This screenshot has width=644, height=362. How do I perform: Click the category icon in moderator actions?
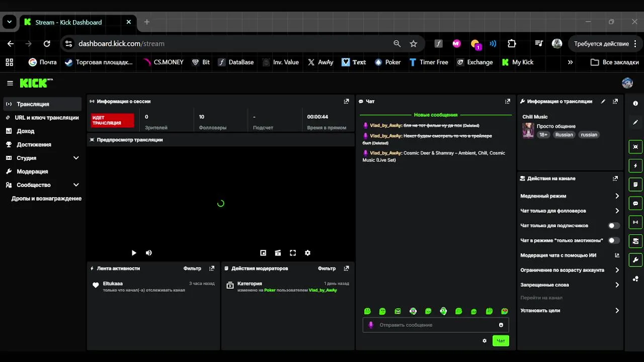tap(230, 285)
